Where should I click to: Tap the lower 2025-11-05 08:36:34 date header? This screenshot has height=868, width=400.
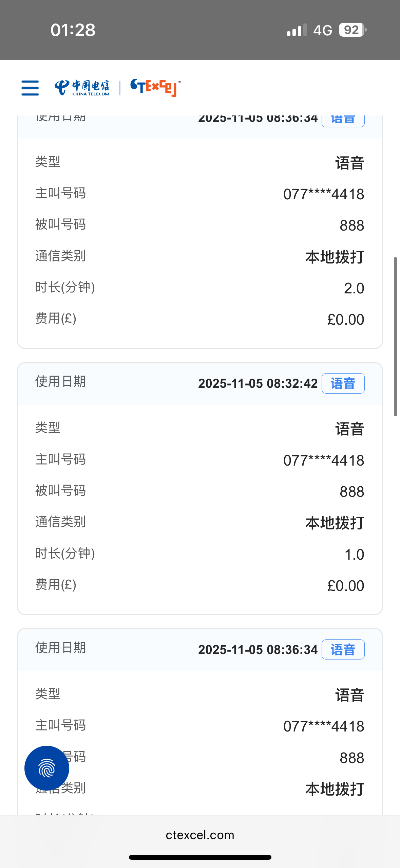tap(258, 650)
